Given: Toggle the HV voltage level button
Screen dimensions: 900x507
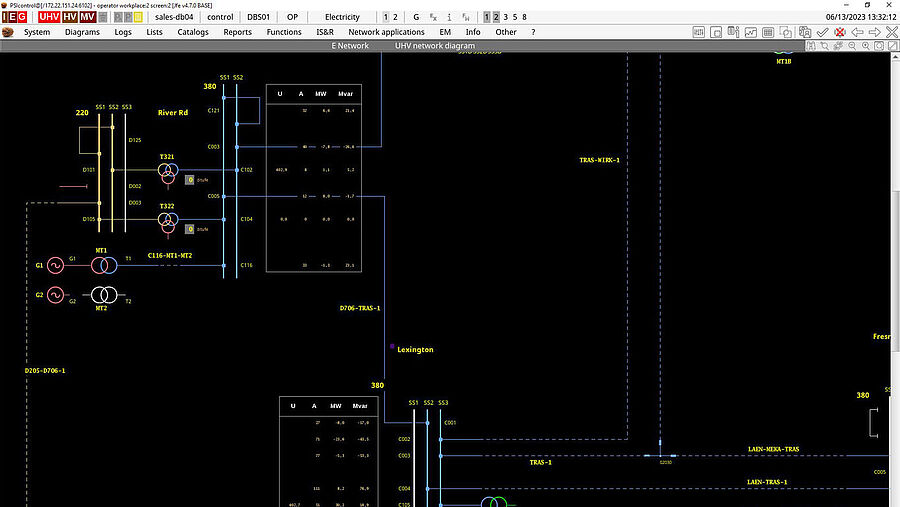Looking at the screenshot, I should (x=69, y=17).
